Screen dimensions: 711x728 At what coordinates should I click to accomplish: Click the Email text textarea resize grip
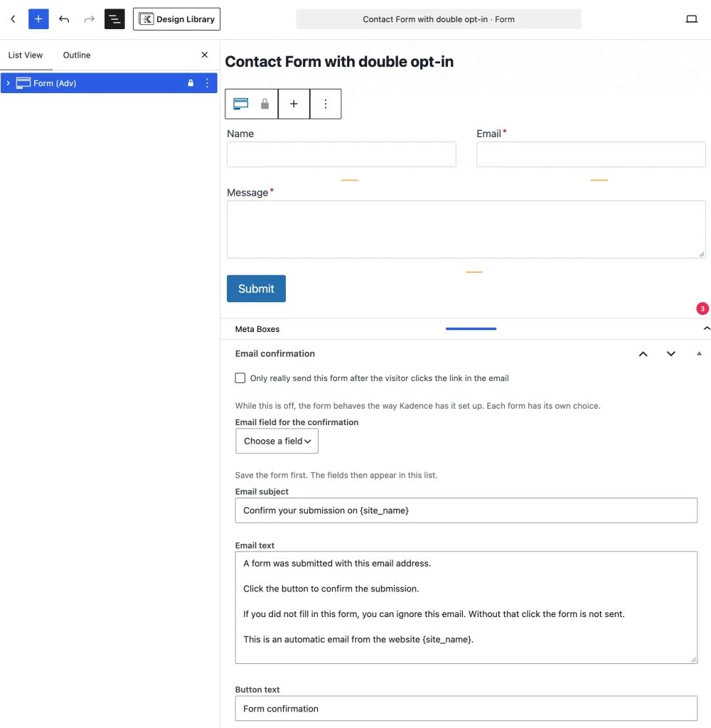[x=693, y=660]
